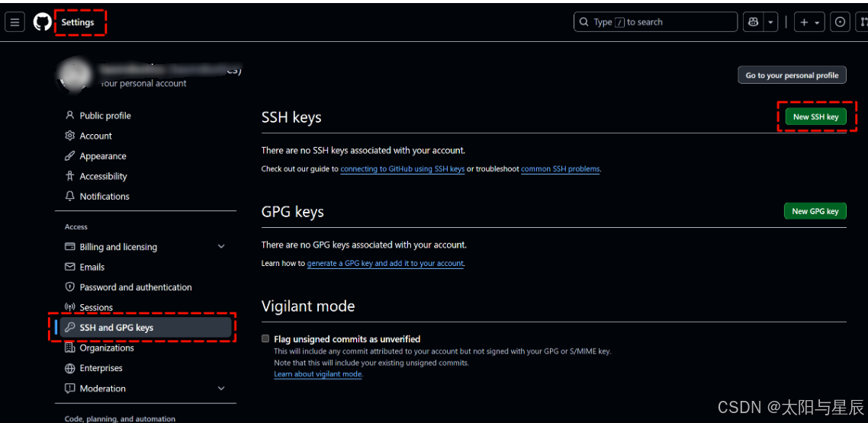Click the Vigilant mode heading

coord(308,306)
